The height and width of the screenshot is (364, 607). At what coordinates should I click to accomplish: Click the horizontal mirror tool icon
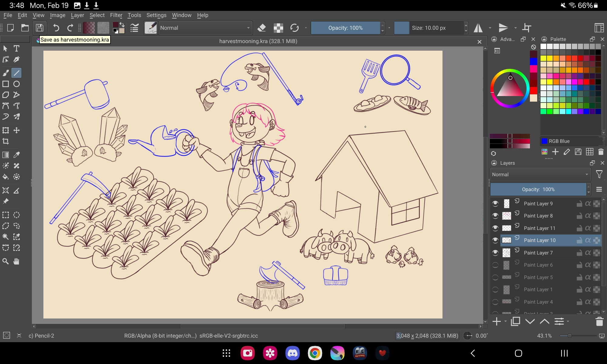click(x=478, y=28)
